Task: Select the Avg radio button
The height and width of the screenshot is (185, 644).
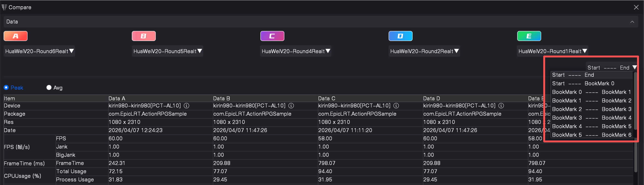Action: tap(49, 88)
